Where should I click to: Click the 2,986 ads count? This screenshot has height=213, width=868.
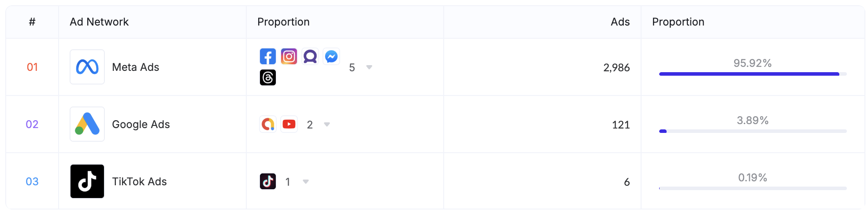point(616,68)
